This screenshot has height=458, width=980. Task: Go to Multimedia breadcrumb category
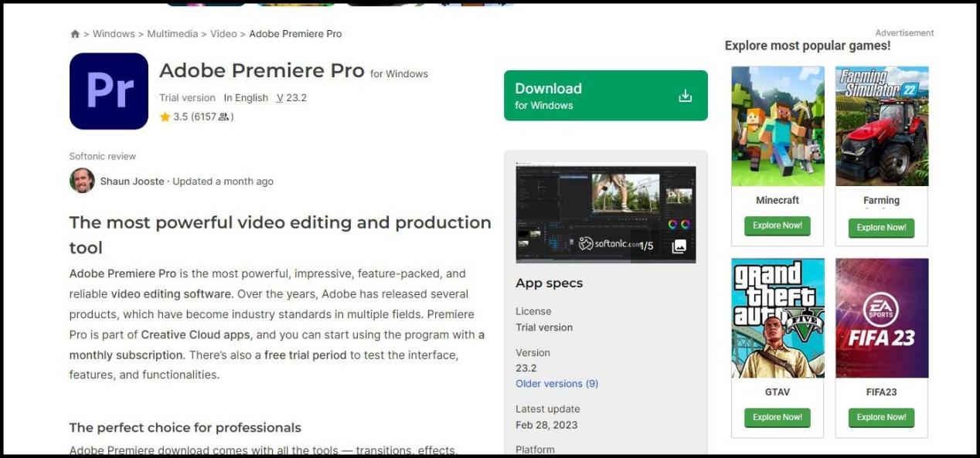coord(172,34)
